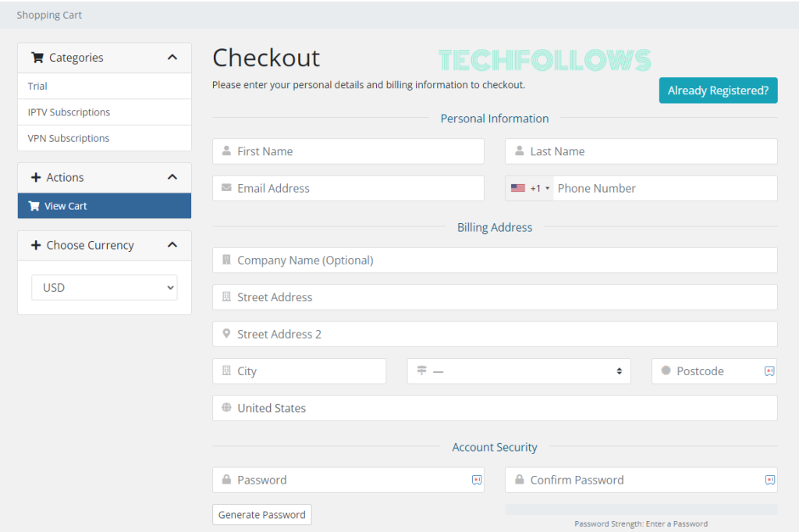
Task: Click the lock icon in Password field
Action: tap(227, 480)
